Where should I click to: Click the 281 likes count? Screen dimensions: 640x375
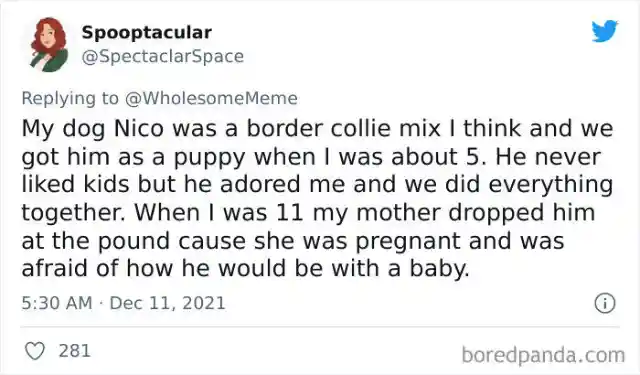pyautogui.click(x=74, y=351)
